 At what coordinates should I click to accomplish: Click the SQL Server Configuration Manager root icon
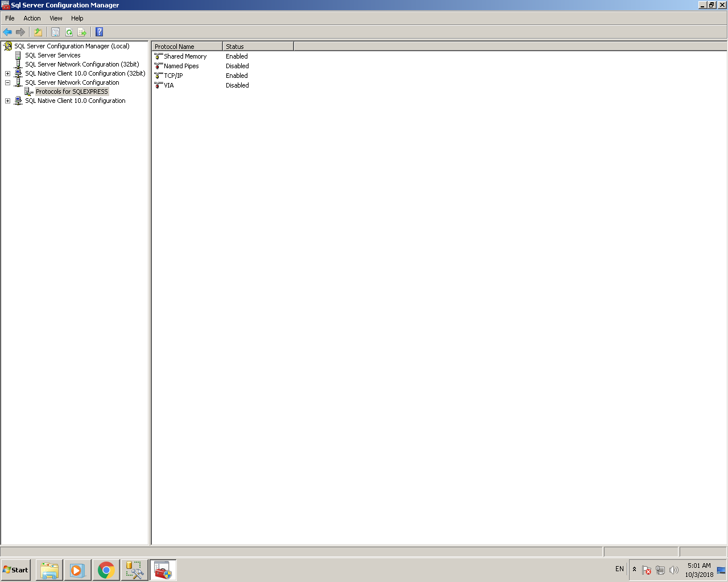7,46
